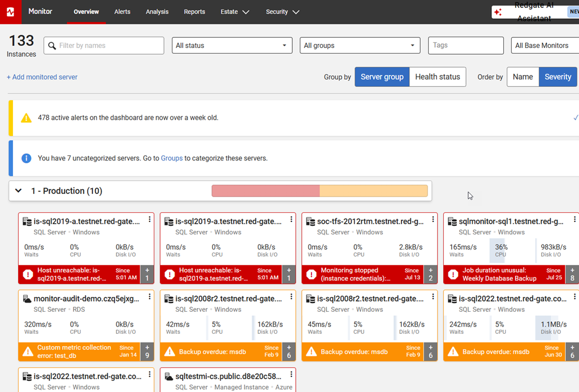579x392 pixels.
Task: Open the Alerts tab
Action: pyautogui.click(x=122, y=12)
